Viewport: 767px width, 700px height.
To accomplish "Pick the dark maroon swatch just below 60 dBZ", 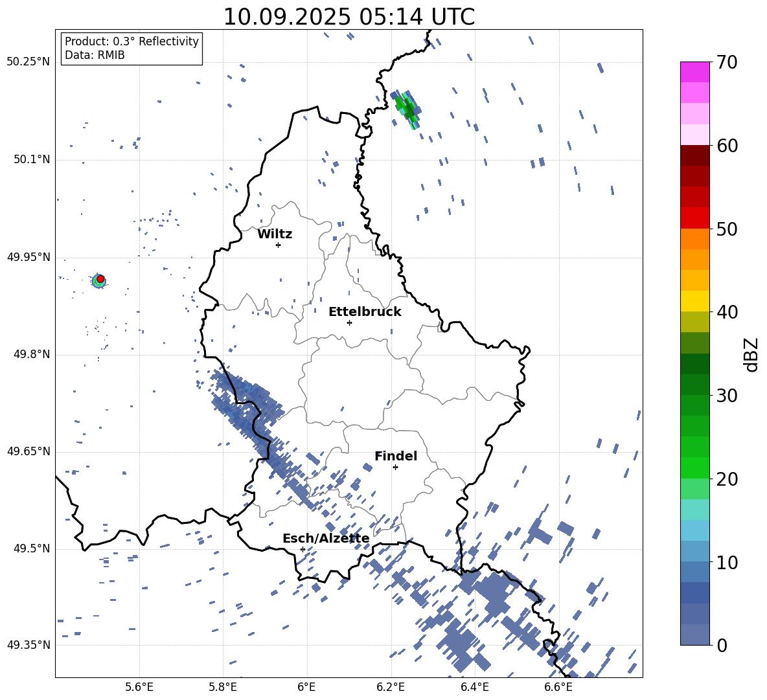I will pyautogui.click(x=694, y=155).
